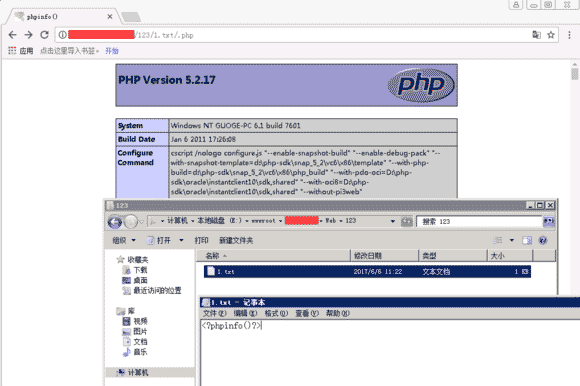This screenshot has width=580, height=386.
Task: Open the site information icon in the address bar
Action: tap(63, 35)
